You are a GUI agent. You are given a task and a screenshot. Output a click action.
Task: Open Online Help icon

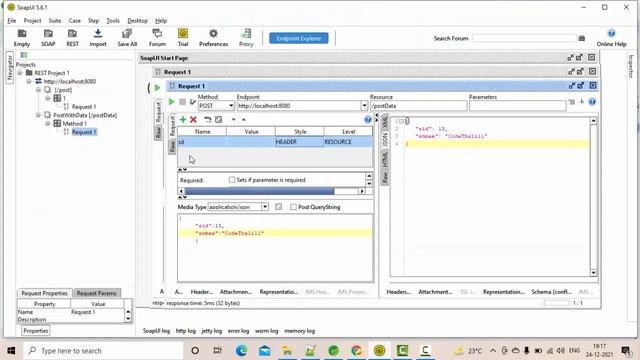tap(611, 38)
